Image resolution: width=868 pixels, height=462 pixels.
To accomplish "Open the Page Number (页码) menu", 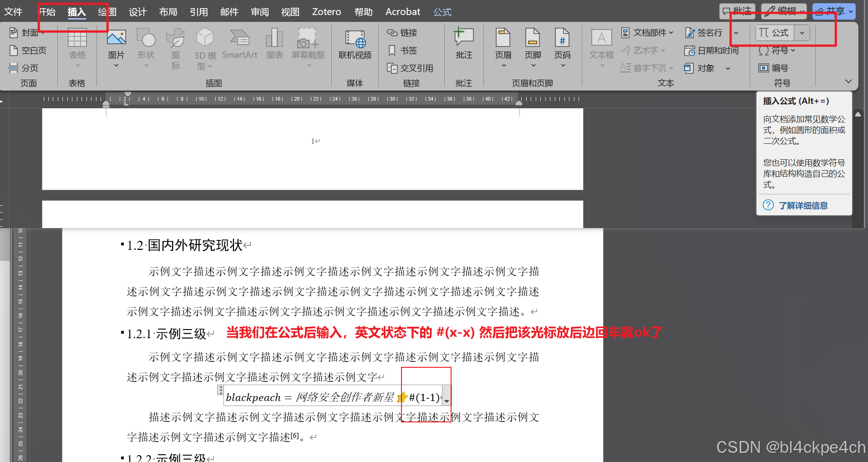I will (x=562, y=48).
